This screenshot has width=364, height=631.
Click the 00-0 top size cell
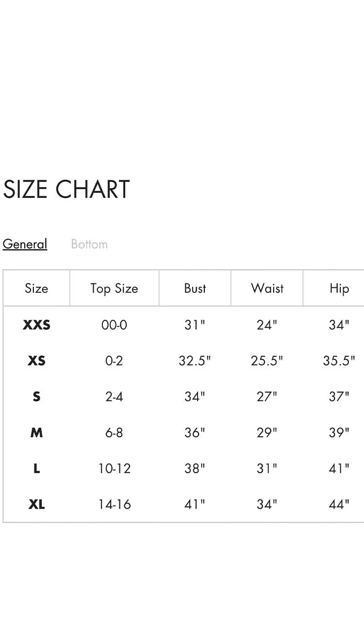(x=114, y=325)
